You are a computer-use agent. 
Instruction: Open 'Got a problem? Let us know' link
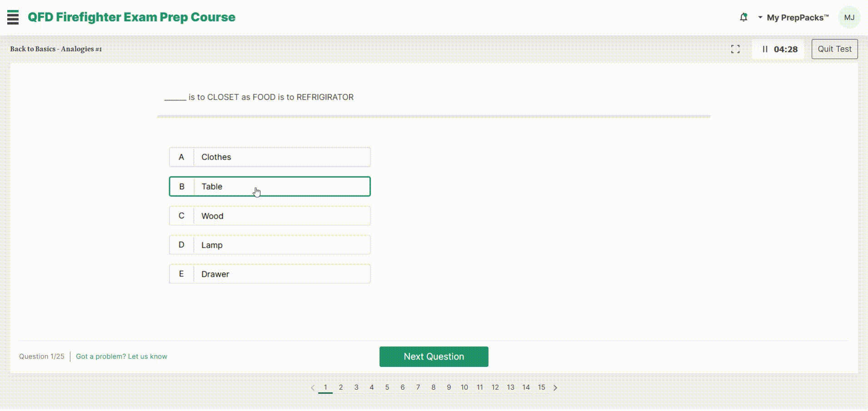[121, 356]
